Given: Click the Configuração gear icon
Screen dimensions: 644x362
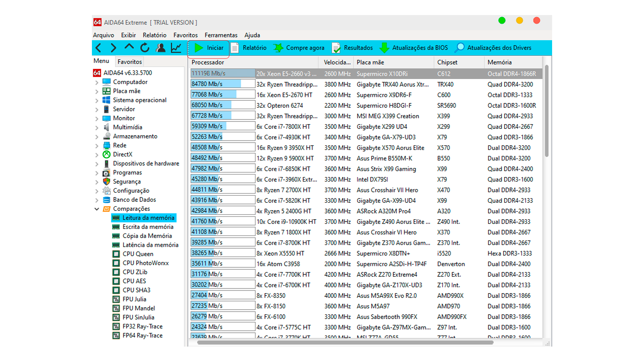Looking at the screenshot, I should pyautogui.click(x=107, y=191).
